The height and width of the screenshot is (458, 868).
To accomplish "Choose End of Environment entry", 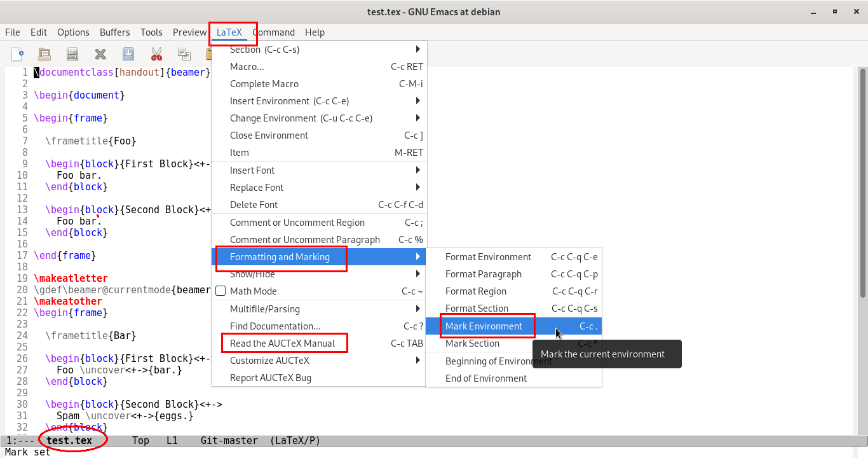I will (513, 378).
